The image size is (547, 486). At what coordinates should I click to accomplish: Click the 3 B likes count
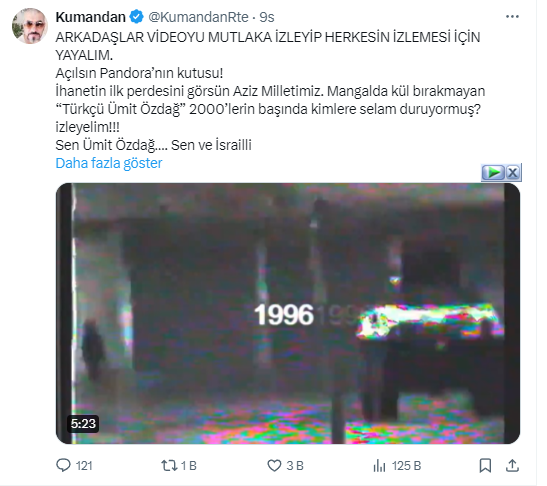pos(295,466)
